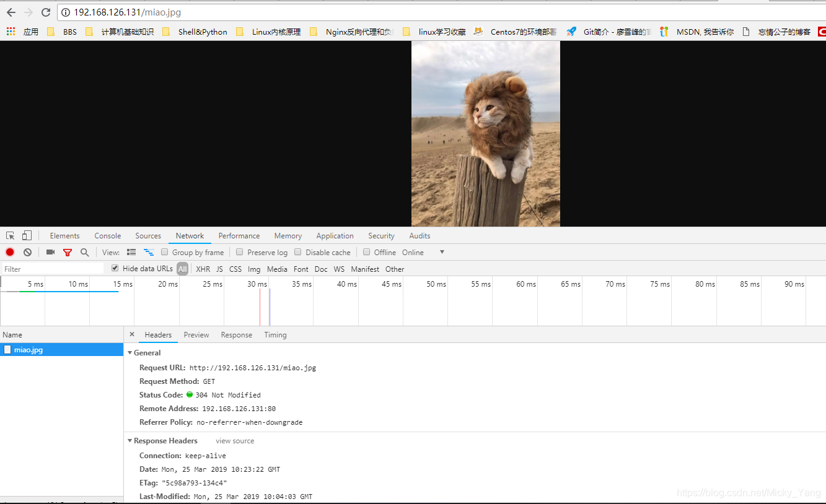
Task: Open network search with magnifier icon
Action: pos(84,253)
